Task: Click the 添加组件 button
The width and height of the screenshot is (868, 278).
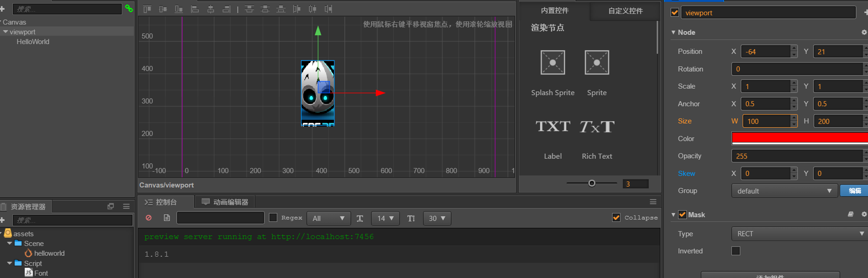Action: click(770, 275)
